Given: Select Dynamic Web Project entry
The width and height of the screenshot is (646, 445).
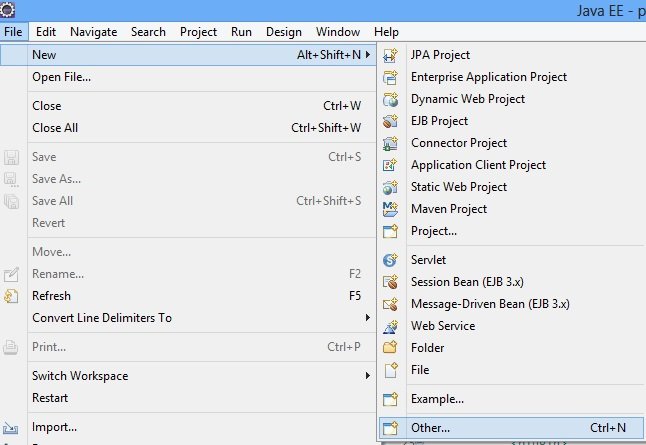Looking at the screenshot, I should coord(511,99).
